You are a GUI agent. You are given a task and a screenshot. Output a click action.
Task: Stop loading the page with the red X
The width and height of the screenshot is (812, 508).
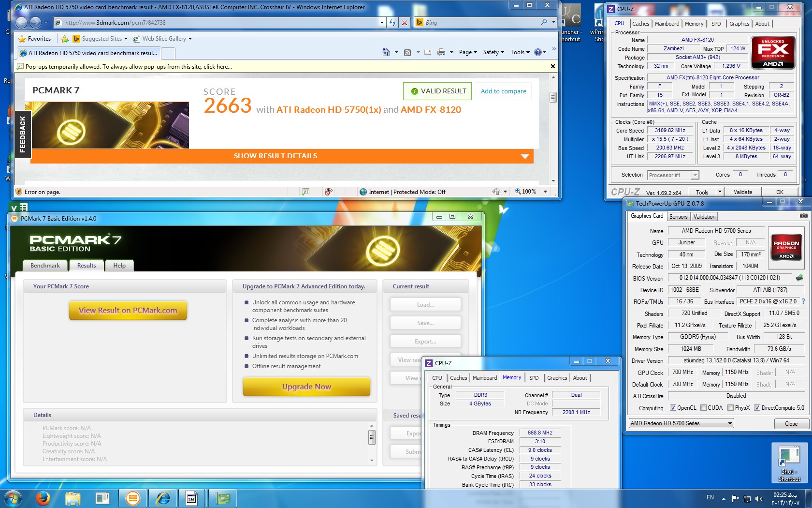coord(405,22)
